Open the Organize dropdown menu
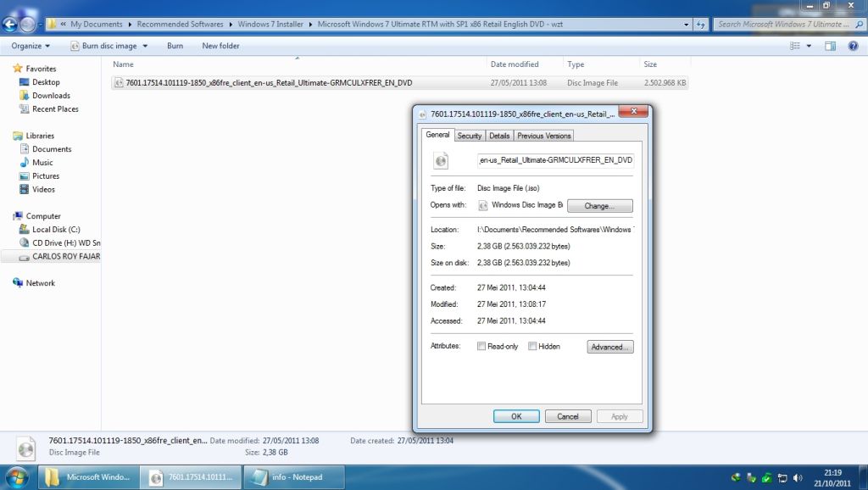Viewport: 868px width, 490px height. (31, 46)
